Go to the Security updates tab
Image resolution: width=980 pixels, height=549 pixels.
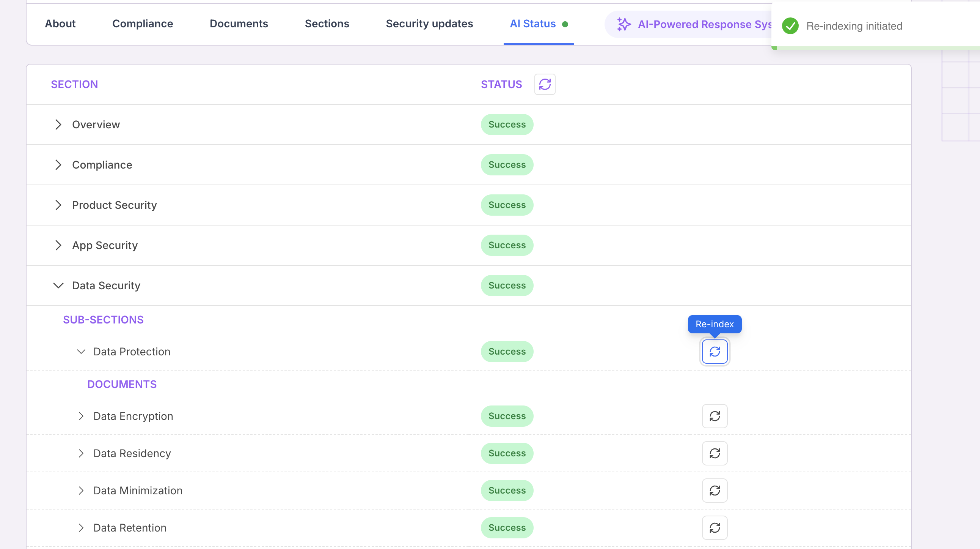point(429,24)
